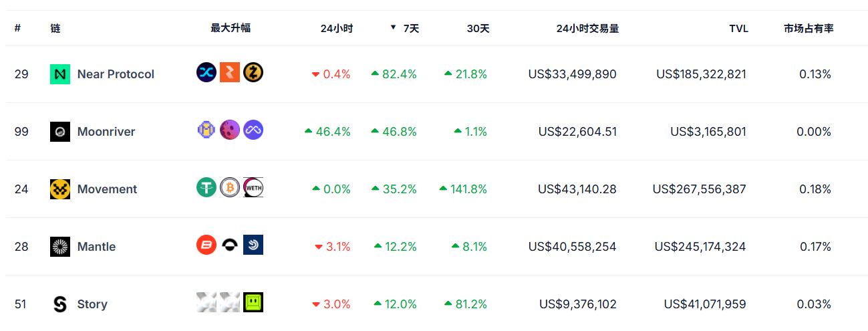The height and width of the screenshot is (331, 868).
Task: Click the Mantle chain logo
Action: point(60,247)
